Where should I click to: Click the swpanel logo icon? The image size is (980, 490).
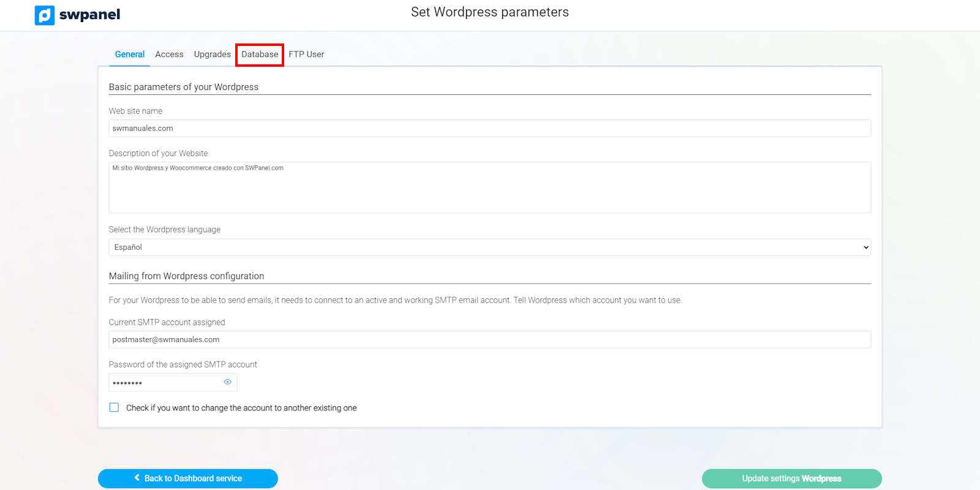tap(45, 15)
